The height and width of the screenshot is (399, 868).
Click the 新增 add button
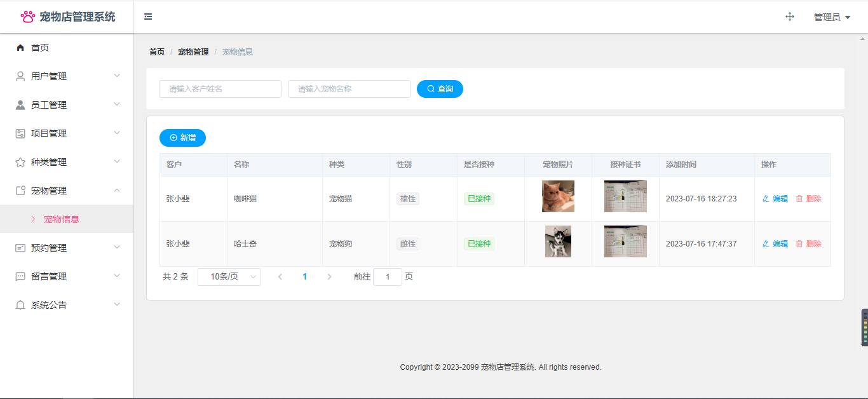pyautogui.click(x=182, y=138)
